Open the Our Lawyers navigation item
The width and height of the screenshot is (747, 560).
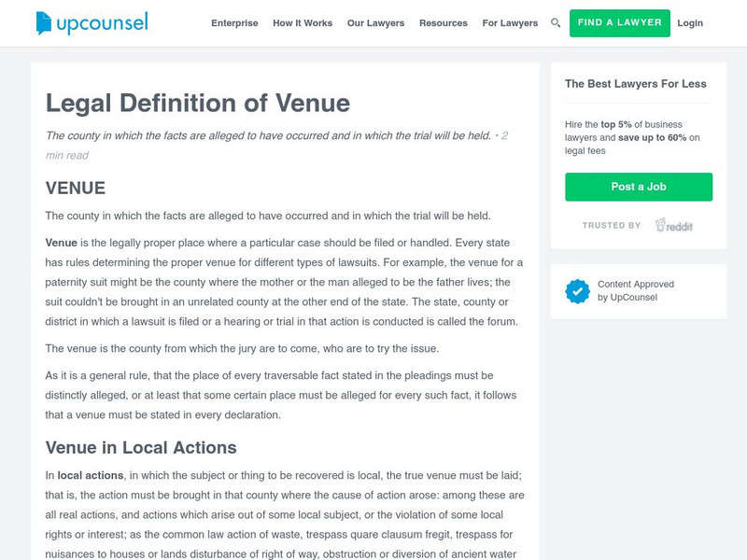pyautogui.click(x=375, y=23)
